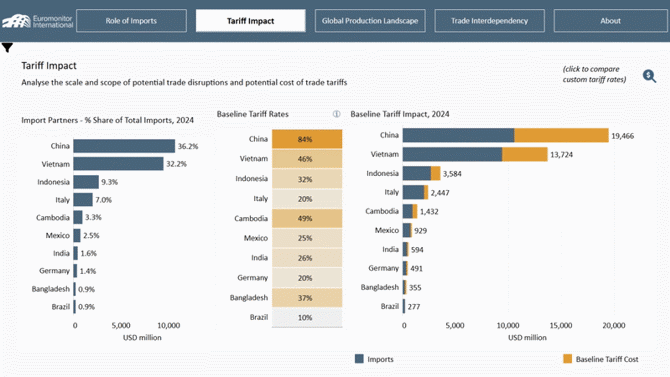Click the Bangladesh '0.9%' share label
The width and height of the screenshot is (670, 377).
(x=86, y=289)
